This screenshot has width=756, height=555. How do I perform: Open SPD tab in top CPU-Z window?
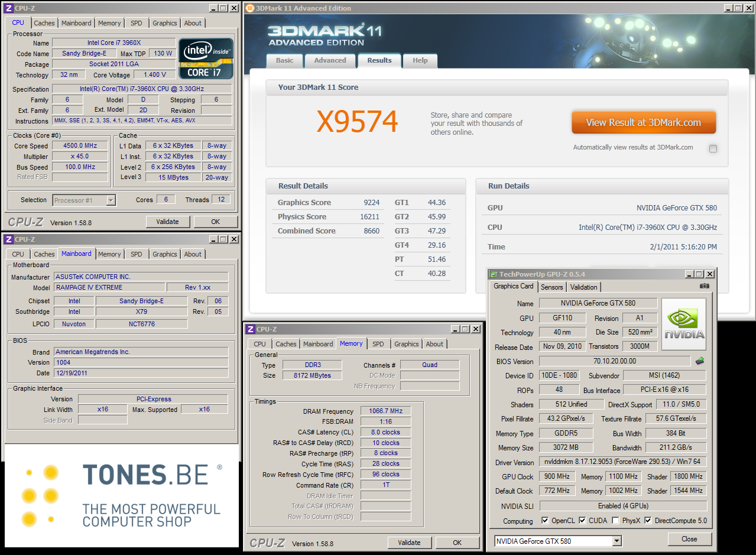(x=136, y=23)
